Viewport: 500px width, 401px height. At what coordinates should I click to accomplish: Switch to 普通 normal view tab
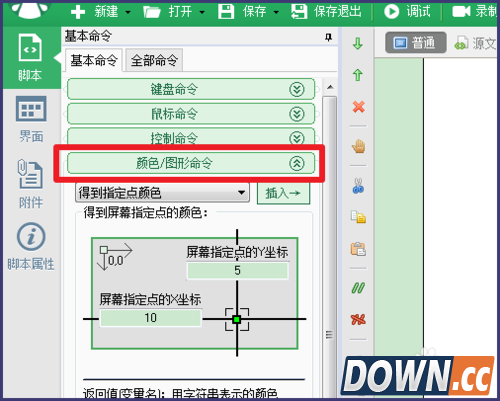[x=416, y=43]
